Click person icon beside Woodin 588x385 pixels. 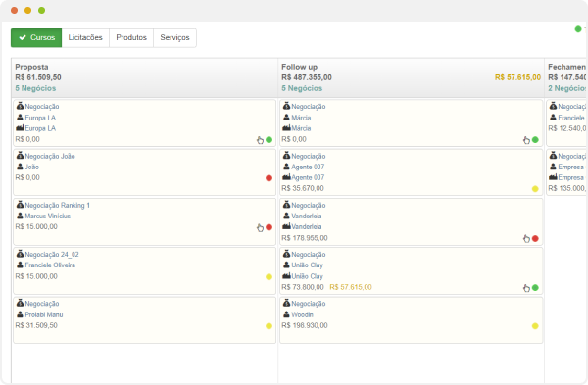coord(286,314)
